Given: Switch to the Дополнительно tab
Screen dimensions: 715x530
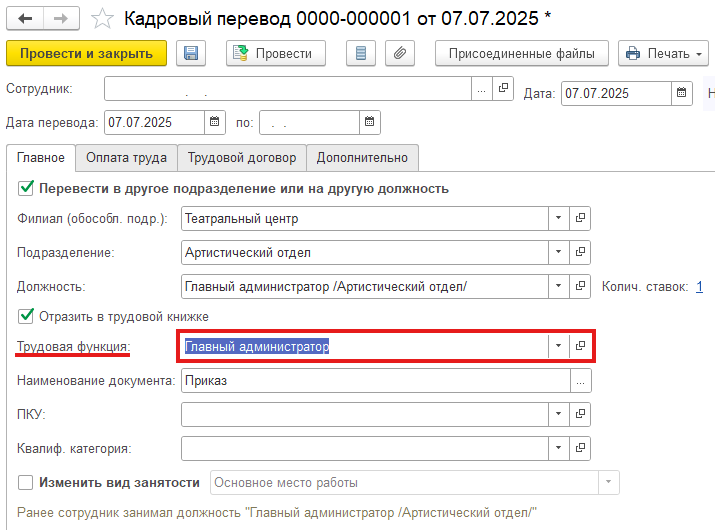Looking at the screenshot, I should click(x=362, y=158).
